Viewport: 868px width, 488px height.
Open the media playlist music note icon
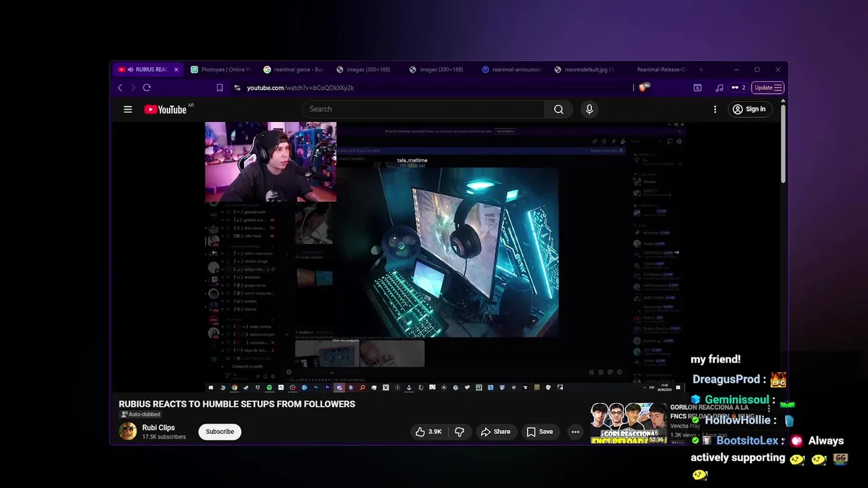(719, 87)
